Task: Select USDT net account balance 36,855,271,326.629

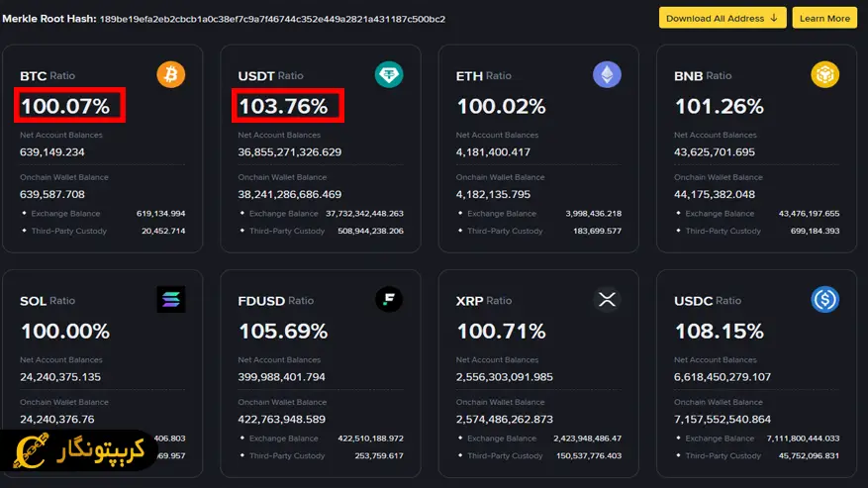Action: [x=290, y=151]
